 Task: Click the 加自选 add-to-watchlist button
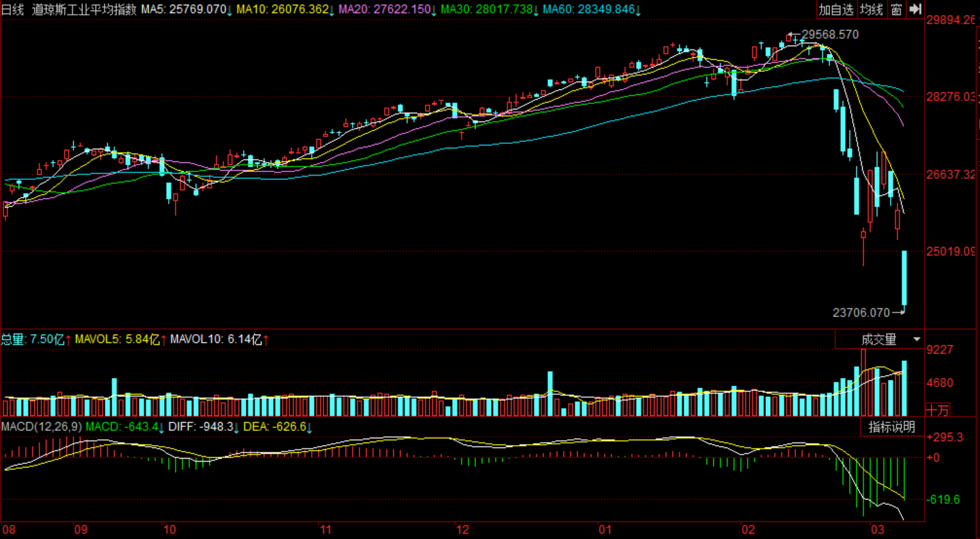pos(836,9)
